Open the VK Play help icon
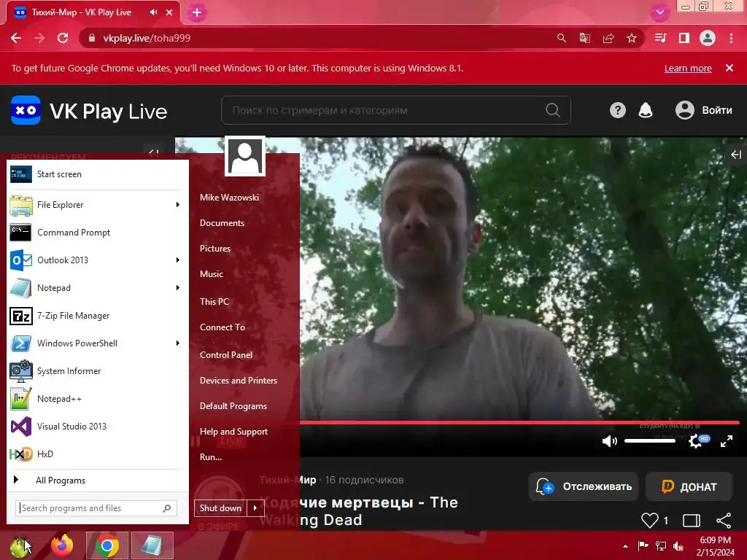 (617, 111)
